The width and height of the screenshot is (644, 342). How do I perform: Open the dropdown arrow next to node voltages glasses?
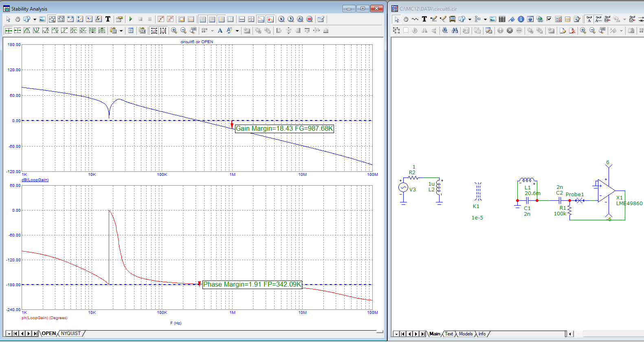(624, 19)
